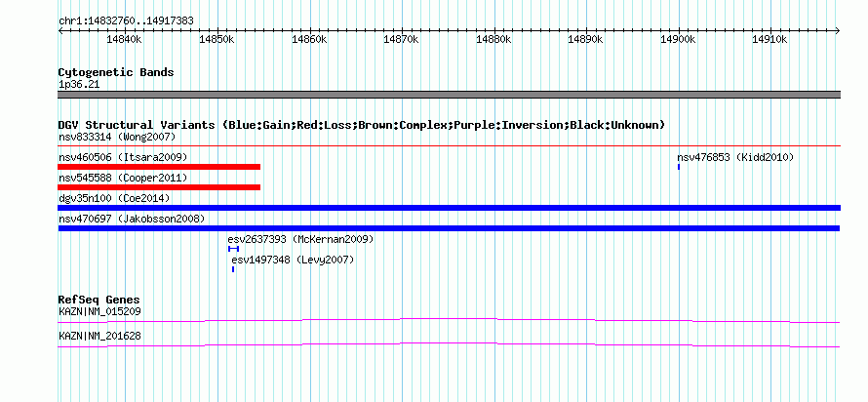Click the 1p36.21 band label

click(79, 85)
